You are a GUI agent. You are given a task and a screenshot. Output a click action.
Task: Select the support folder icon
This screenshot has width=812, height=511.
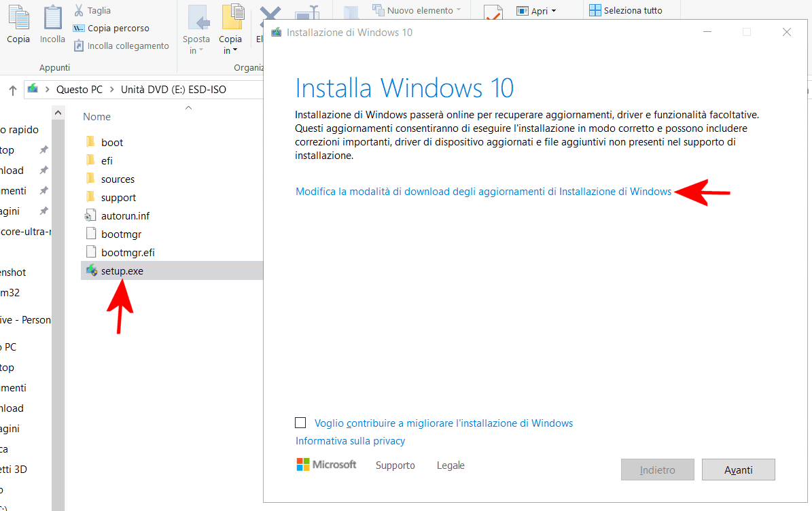90,197
